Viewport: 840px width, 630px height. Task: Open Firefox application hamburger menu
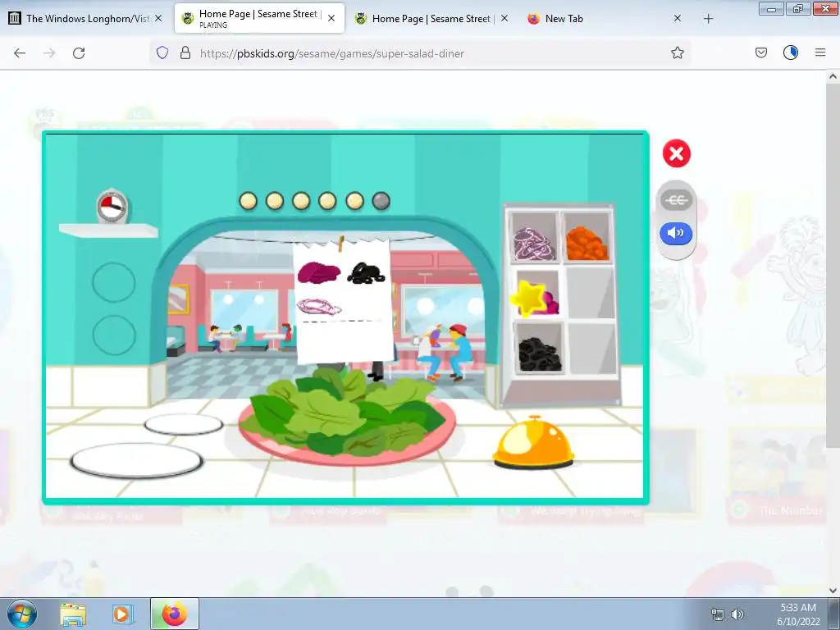[820, 52]
